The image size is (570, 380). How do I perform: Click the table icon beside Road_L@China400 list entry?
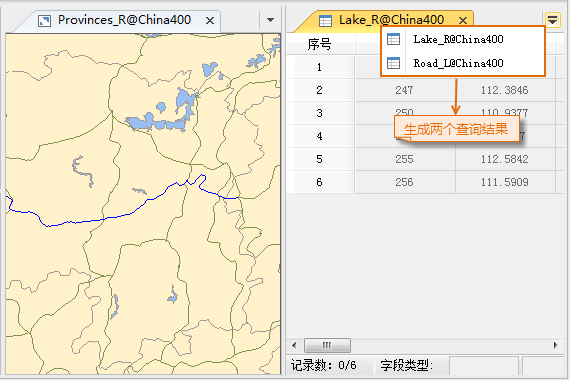tap(393, 63)
